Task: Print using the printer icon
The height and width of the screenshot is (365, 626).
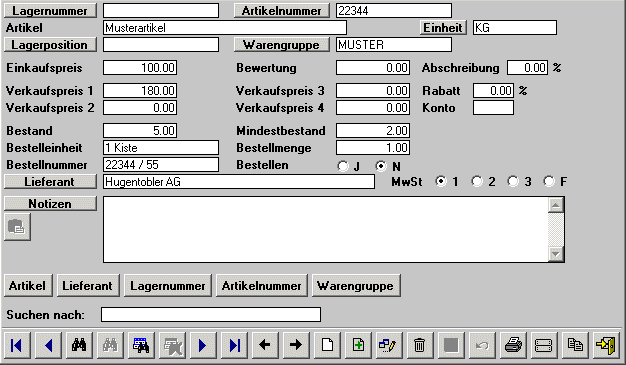Action: click(513, 345)
